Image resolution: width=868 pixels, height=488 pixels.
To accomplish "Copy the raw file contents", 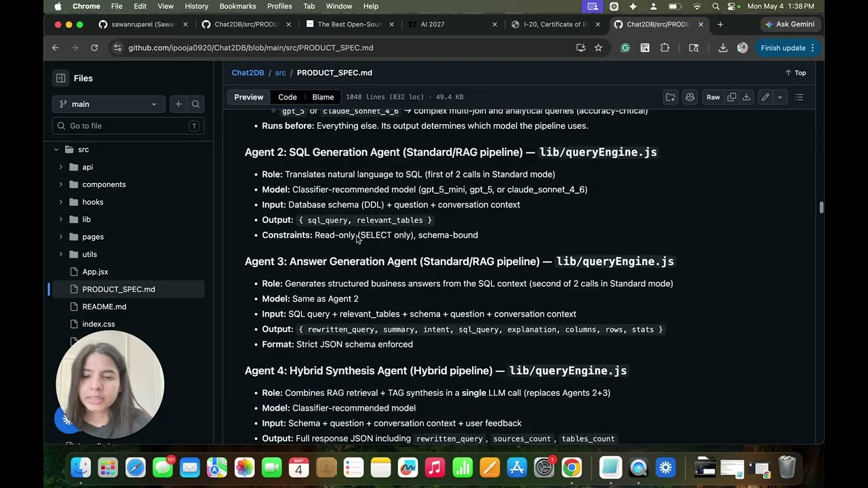I will [732, 97].
